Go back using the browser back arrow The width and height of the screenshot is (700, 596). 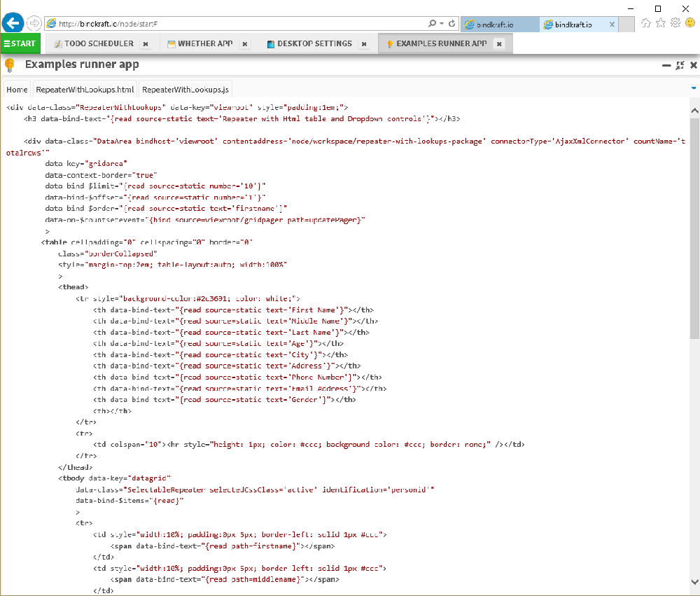[x=13, y=23]
